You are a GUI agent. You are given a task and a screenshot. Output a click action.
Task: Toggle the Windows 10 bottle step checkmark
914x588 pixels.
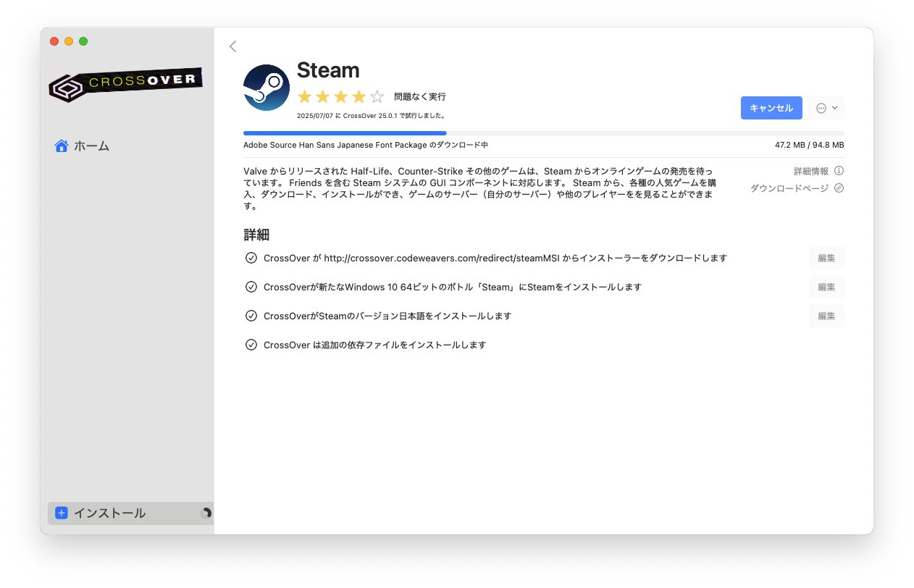click(x=251, y=287)
